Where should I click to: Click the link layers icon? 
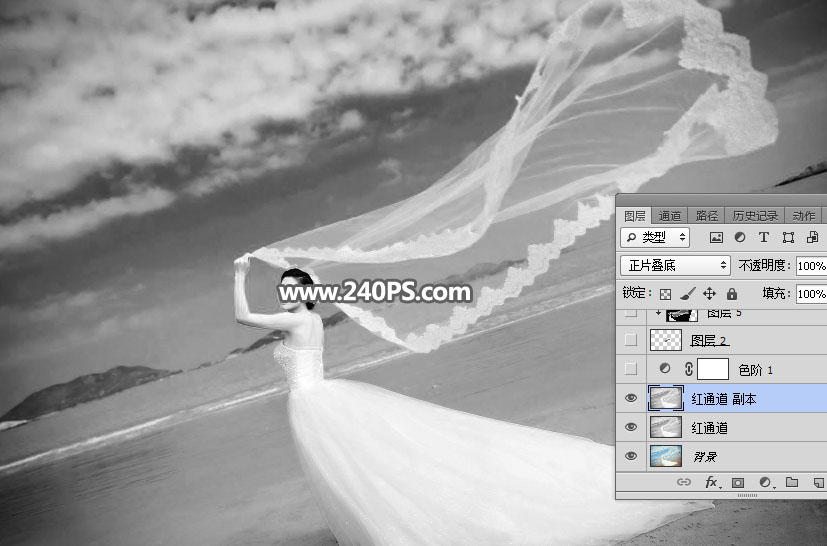click(684, 482)
